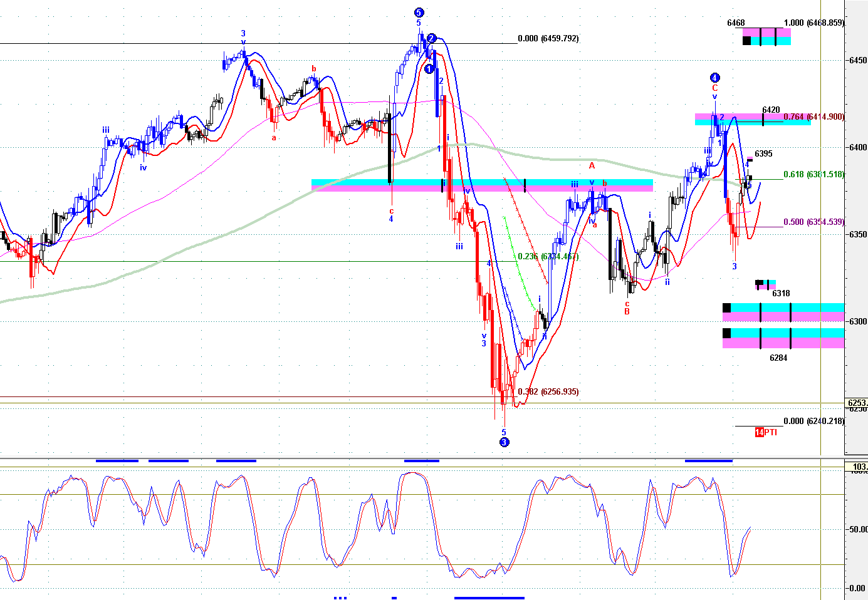Select the 0.764 (6414.900) retracement label
868x600 pixels.
tap(814, 116)
